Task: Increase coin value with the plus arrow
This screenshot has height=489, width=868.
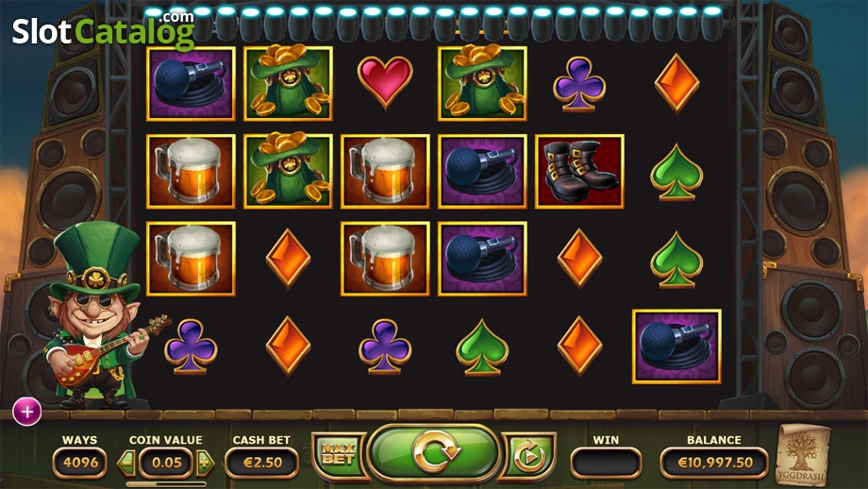Action: [205, 462]
